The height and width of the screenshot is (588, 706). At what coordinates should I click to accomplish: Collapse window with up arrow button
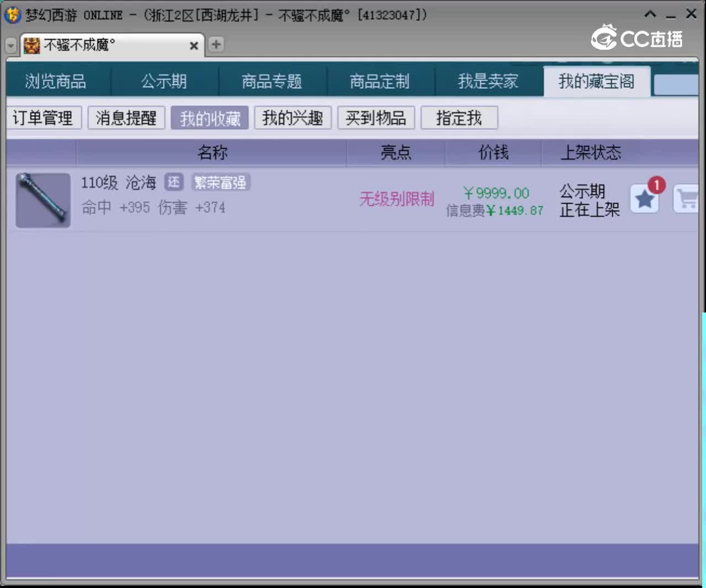(x=650, y=14)
